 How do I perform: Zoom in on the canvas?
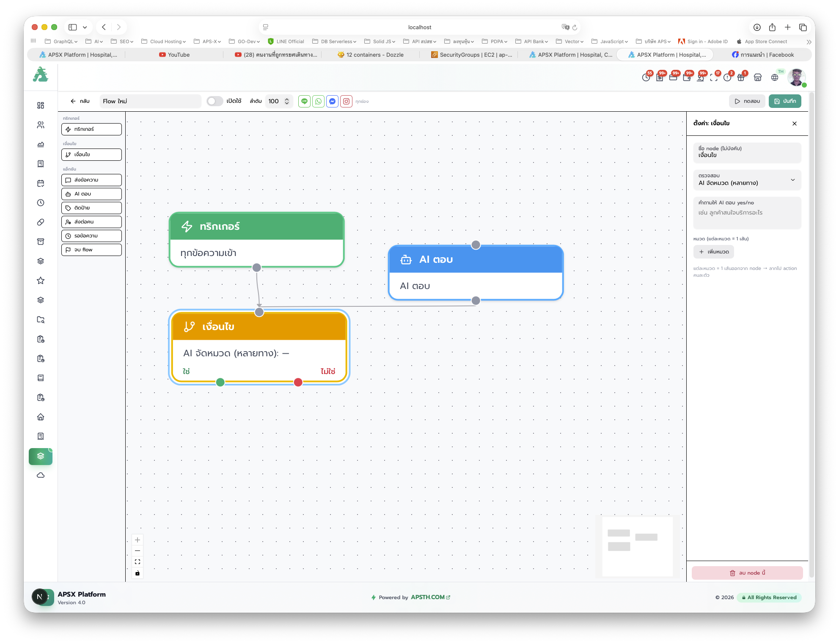click(x=138, y=540)
